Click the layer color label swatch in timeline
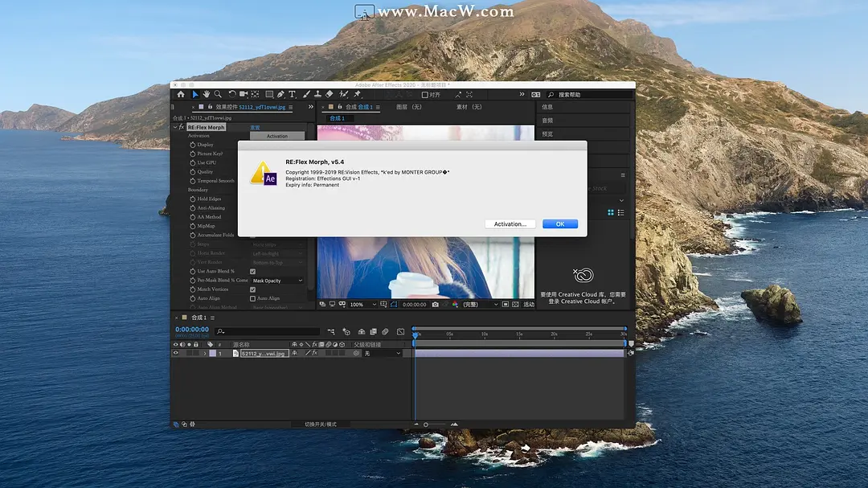Viewport: 868px width, 488px height. click(x=214, y=355)
